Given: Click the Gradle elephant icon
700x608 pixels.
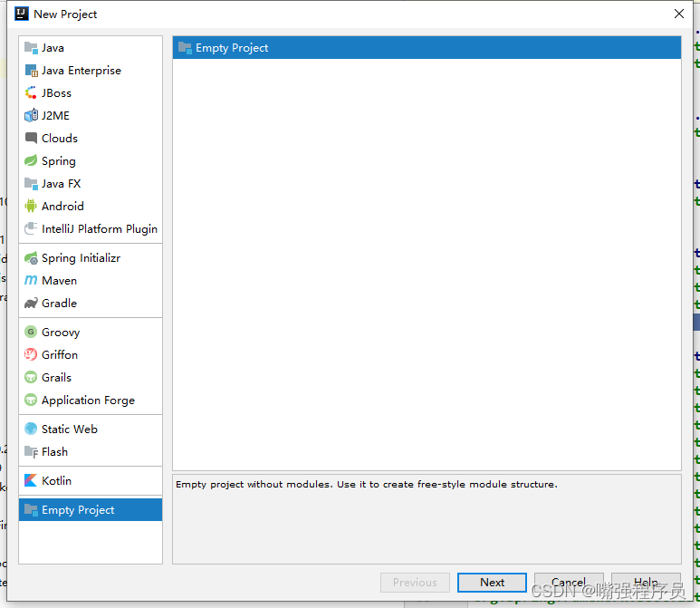Looking at the screenshot, I should point(31,303).
